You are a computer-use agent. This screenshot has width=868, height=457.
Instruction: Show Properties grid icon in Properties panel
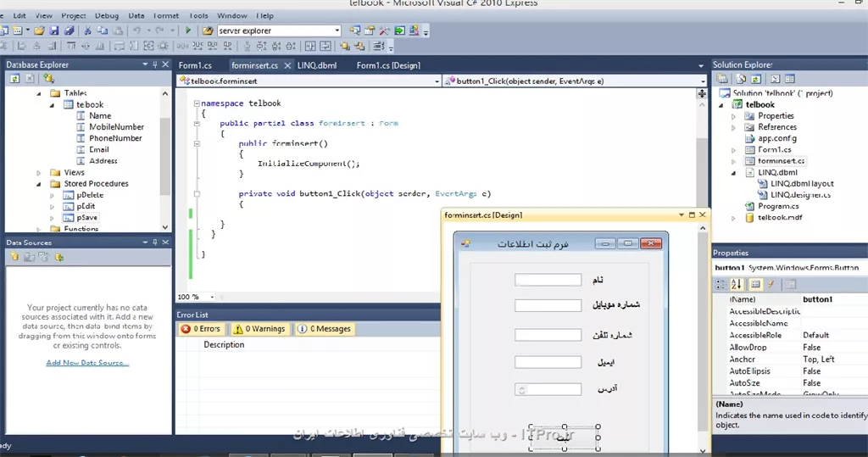point(755,284)
